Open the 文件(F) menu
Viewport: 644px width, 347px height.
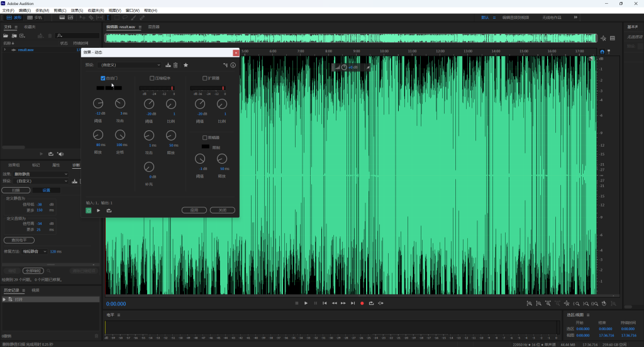point(8,10)
